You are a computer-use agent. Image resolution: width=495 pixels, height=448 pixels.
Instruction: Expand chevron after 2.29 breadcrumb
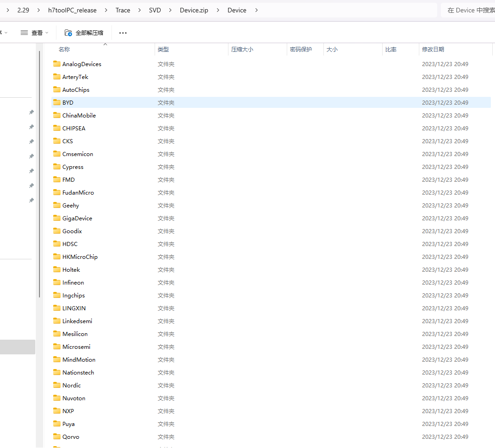tap(39, 10)
